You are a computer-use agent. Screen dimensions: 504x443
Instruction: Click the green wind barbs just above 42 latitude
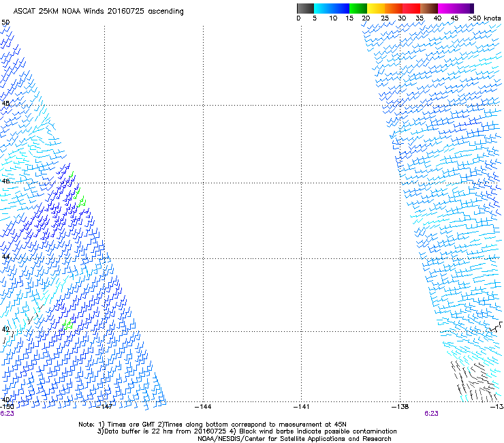click(x=68, y=324)
